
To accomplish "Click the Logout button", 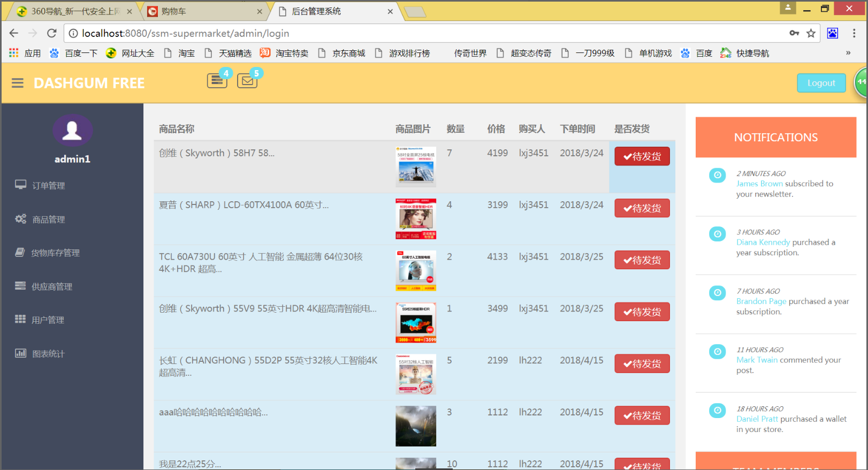I will (821, 83).
